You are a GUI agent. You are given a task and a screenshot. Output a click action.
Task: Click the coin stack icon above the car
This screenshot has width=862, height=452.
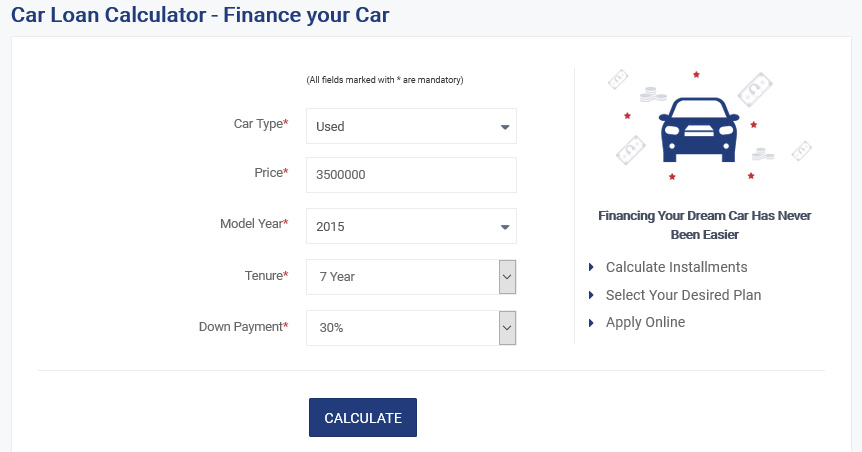pyautogui.click(x=653, y=95)
